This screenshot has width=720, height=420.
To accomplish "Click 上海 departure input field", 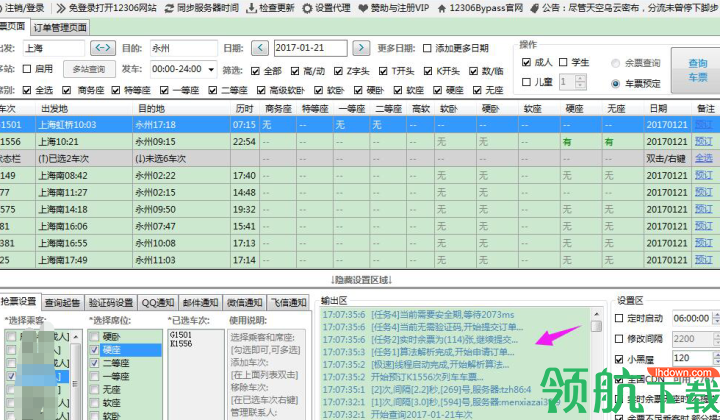I will (53, 48).
